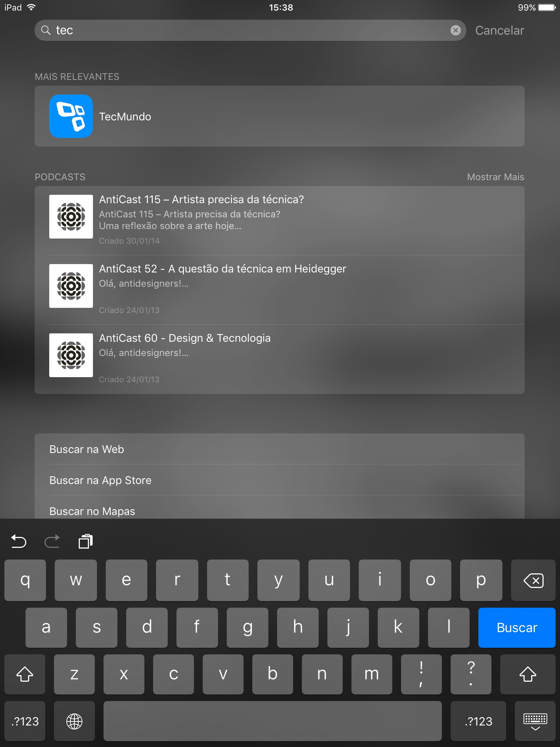The width and height of the screenshot is (560, 747).
Task: Tap the o key
Action: (x=431, y=580)
